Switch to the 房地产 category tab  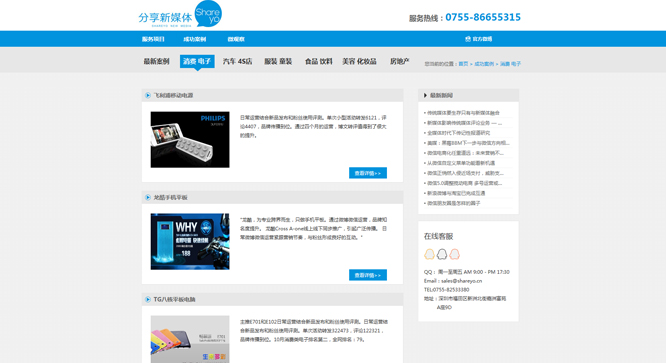click(400, 62)
